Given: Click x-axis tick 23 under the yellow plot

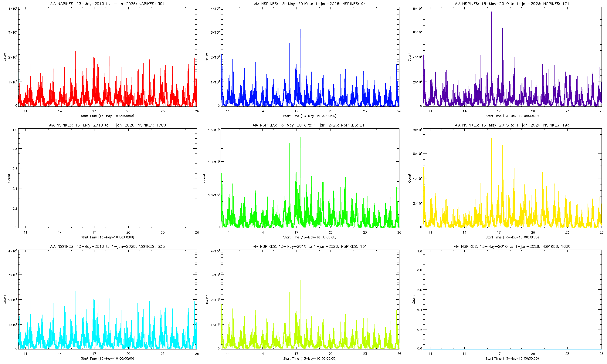Looking at the screenshot, I should (x=567, y=232).
